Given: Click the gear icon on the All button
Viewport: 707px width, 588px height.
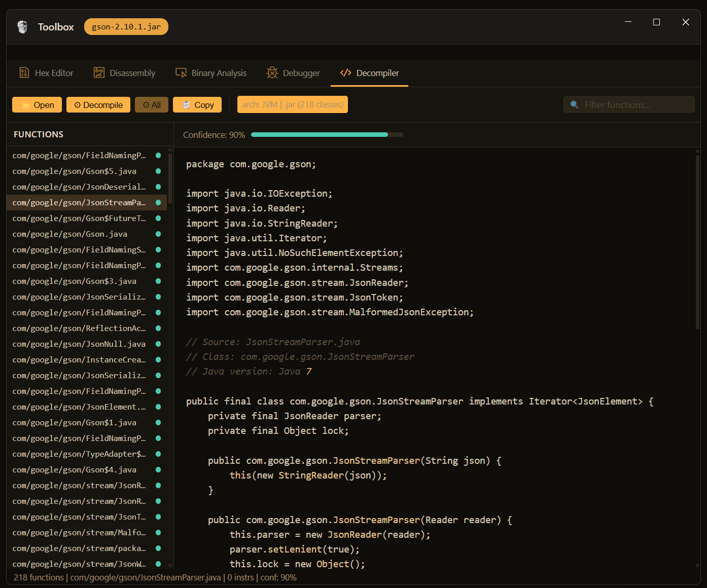Looking at the screenshot, I should point(146,105).
